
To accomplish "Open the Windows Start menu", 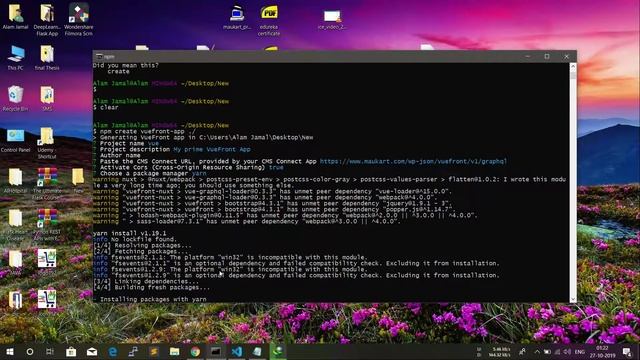I will coord(10,351).
